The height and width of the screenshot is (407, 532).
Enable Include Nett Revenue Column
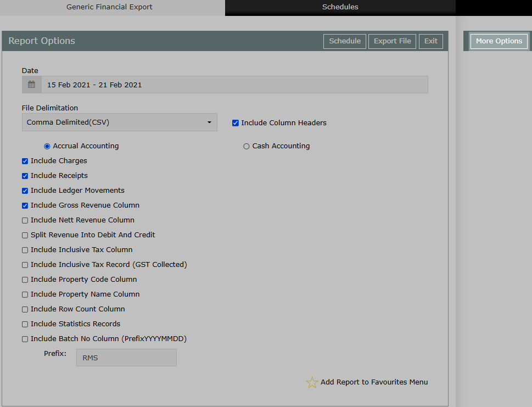(25, 221)
